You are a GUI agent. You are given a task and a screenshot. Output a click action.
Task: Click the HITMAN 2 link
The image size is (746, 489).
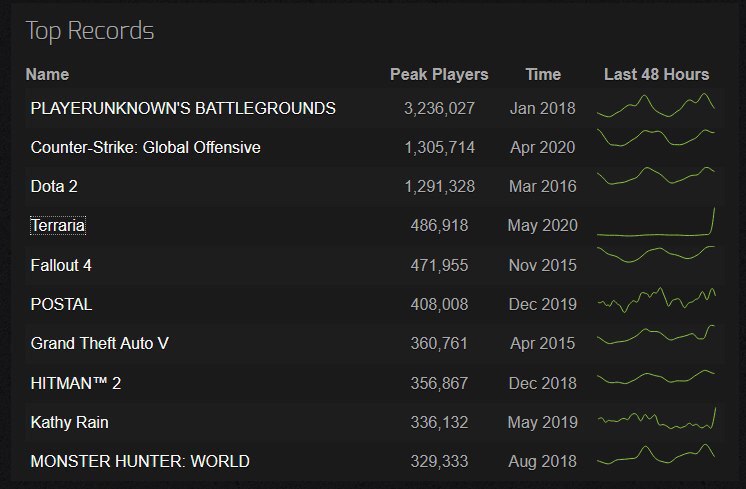[x=76, y=383]
